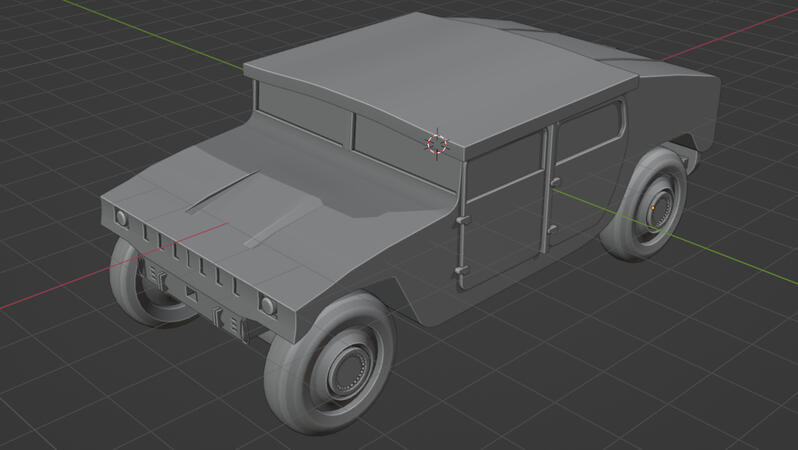Click the red-white 3D cursor on the roof corner

pyautogui.click(x=437, y=145)
